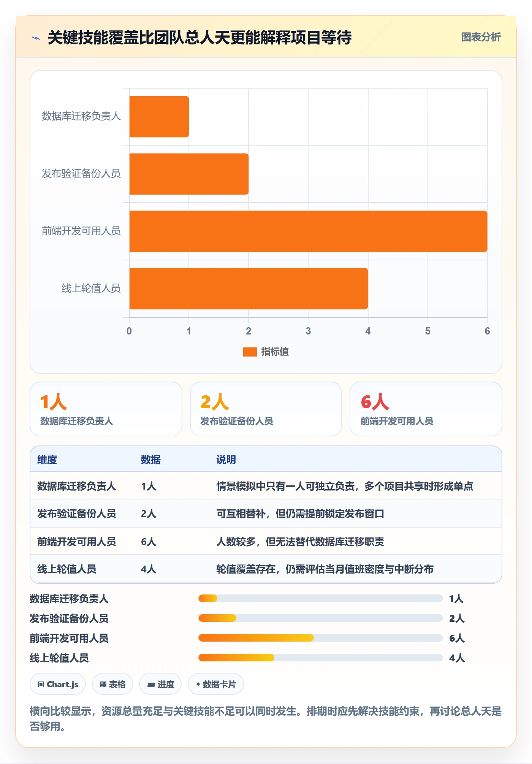Click the 数据卡片 tag chip
532x764 pixels.
(216, 684)
